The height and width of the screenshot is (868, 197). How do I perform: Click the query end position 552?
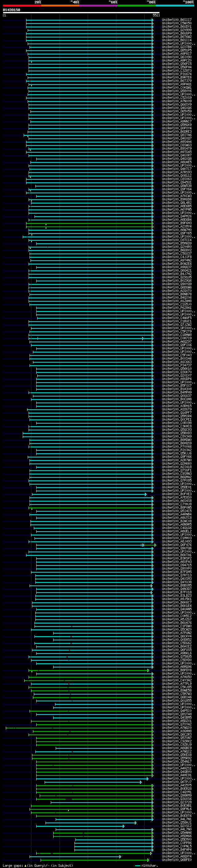(155, 15)
